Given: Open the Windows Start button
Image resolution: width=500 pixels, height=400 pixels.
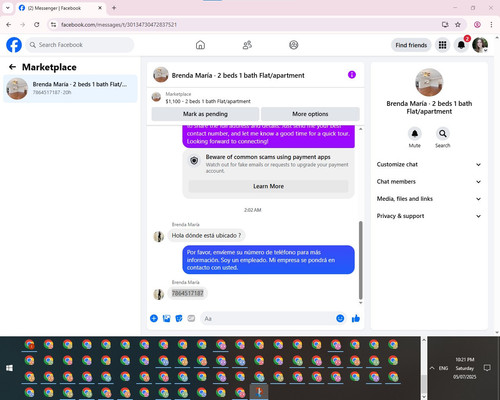Looking at the screenshot, I should pyautogui.click(x=9, y=368).
